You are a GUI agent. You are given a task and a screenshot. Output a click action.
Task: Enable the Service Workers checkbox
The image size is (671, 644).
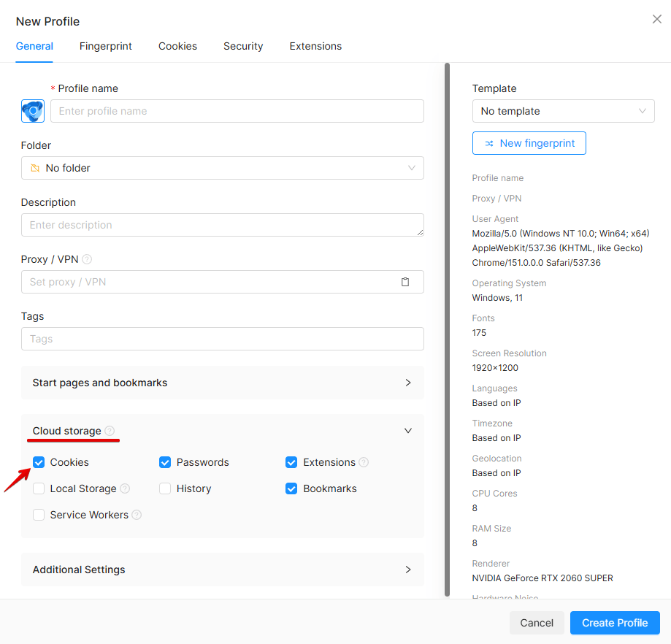coord(39,515)
